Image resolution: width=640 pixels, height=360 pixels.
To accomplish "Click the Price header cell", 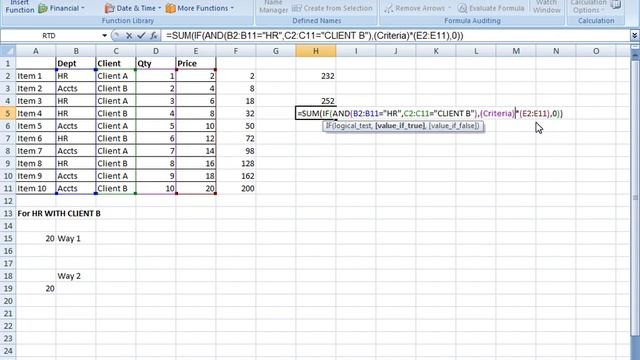I will 196,63.
